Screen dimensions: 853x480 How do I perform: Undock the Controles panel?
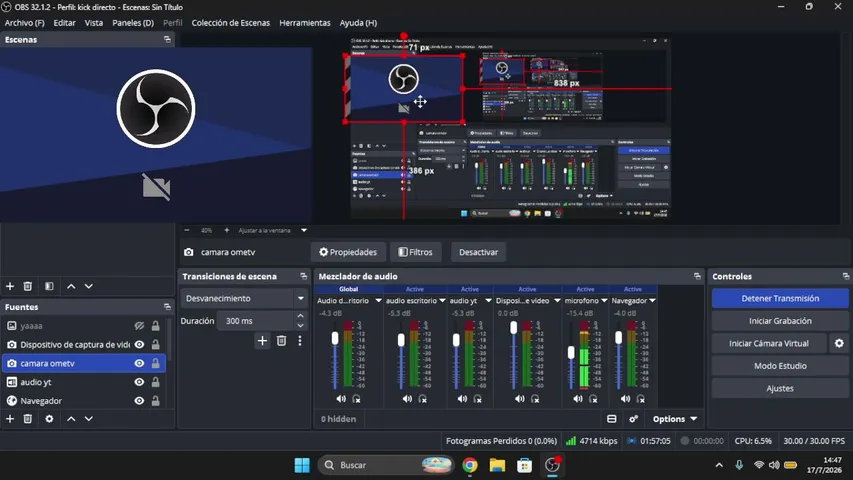(x=846, y=276)
